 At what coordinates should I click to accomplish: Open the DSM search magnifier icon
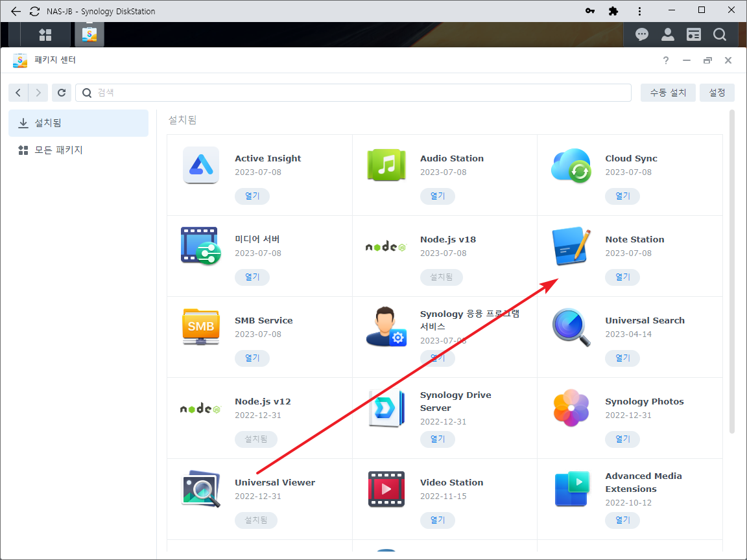(x=719, y=34)
